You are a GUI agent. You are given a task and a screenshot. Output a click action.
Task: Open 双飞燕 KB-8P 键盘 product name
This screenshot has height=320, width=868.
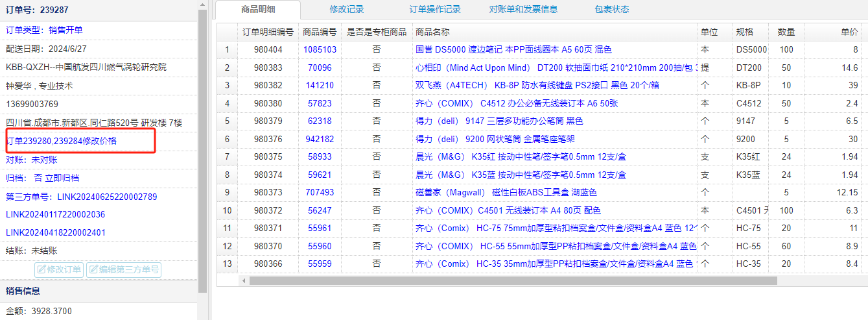(x=537, y=85)
